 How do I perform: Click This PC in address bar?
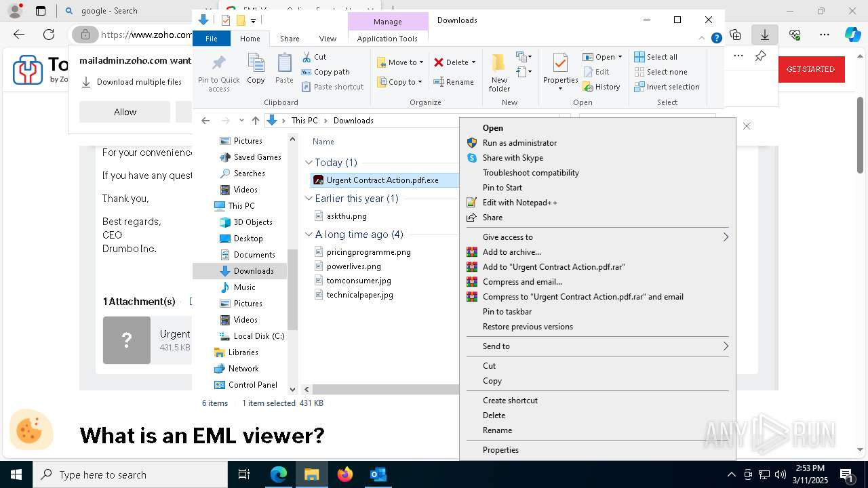[304, 121]
